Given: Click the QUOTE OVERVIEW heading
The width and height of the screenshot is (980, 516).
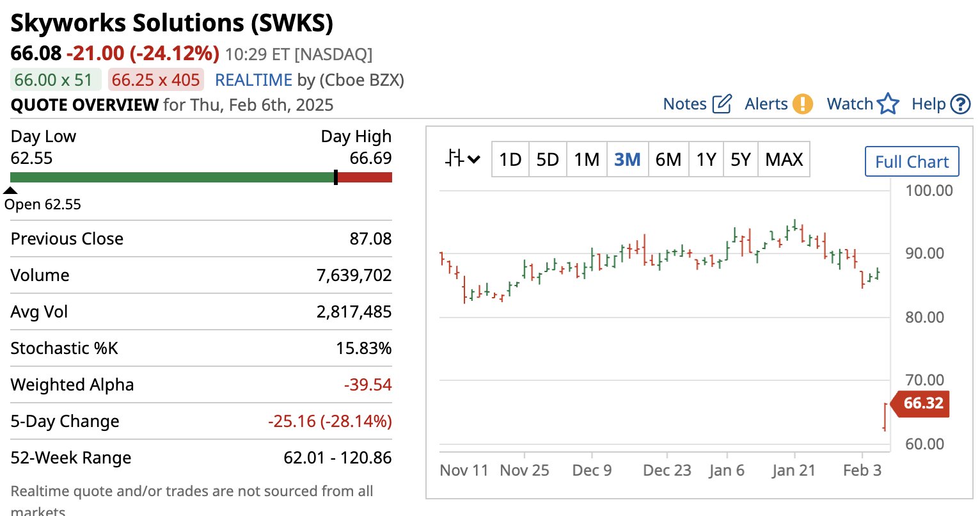Looking at the screenshot, I should tap(84, 105).
